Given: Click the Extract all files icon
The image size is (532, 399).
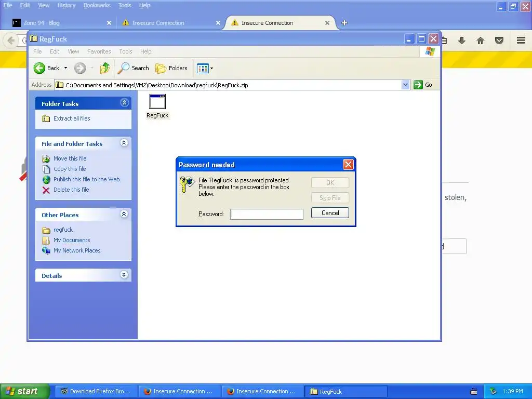Looking at the screenshot, I should (x=46, y=119).
